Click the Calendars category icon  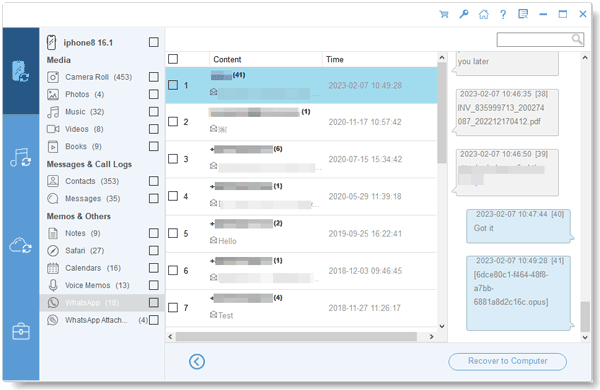53,268
